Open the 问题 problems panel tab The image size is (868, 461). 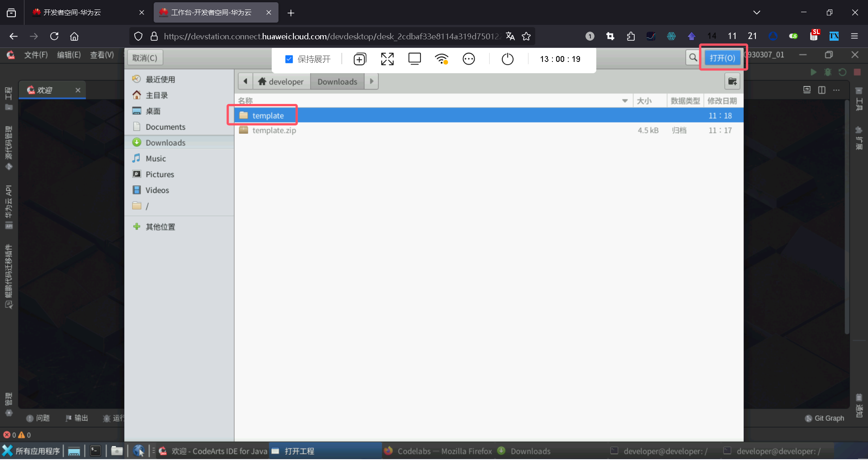click(38, 418)
